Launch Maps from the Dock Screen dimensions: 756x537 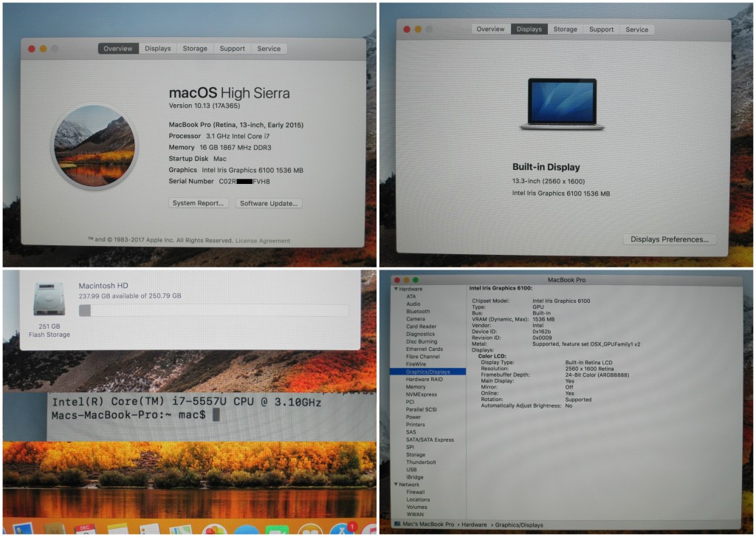181,530
